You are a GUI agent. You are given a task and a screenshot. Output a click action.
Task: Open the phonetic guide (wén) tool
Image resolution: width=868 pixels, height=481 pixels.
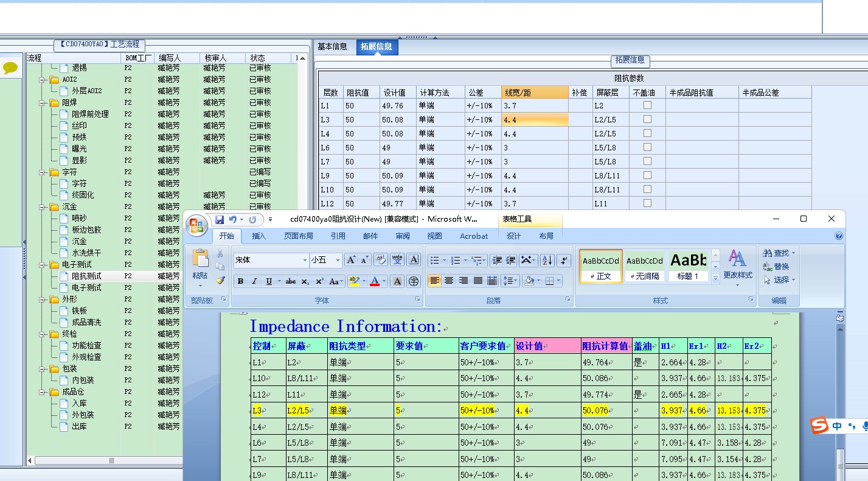click(397, 260)
